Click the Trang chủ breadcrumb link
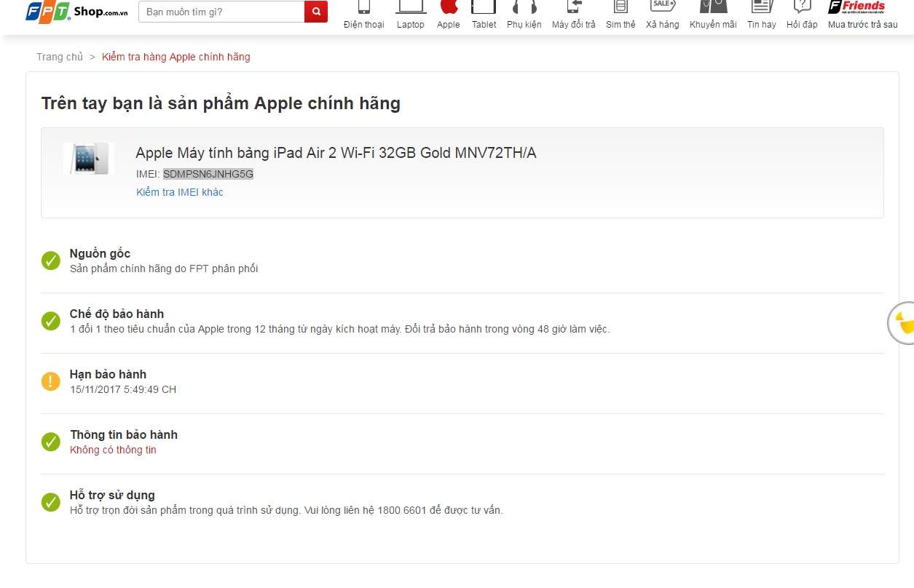 60,57
